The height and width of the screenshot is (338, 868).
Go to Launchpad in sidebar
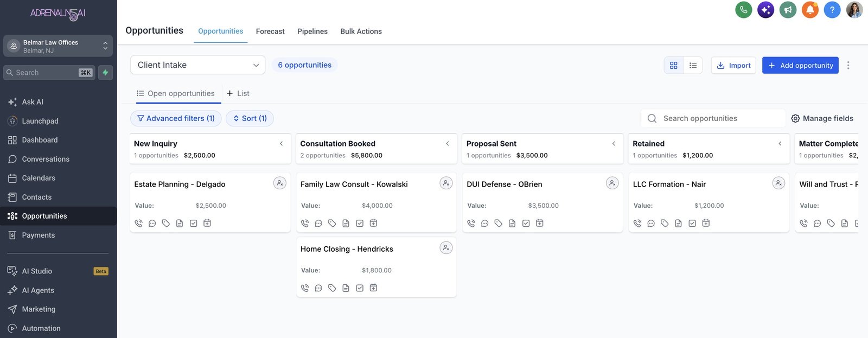59,121
